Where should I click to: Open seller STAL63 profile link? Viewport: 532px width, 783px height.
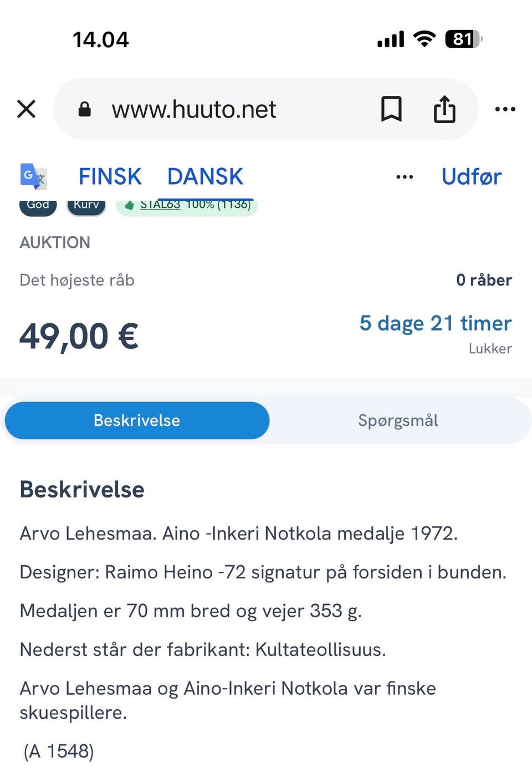tap(160, 205)
